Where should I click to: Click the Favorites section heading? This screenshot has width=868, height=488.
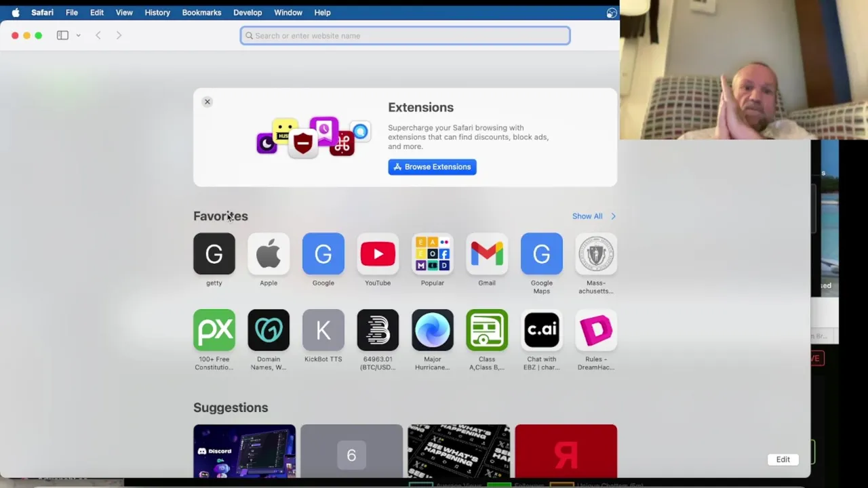[220, 216]
